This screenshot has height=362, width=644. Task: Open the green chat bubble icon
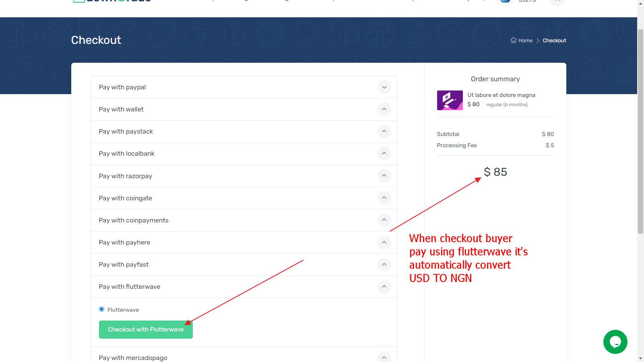pos(615,342)
